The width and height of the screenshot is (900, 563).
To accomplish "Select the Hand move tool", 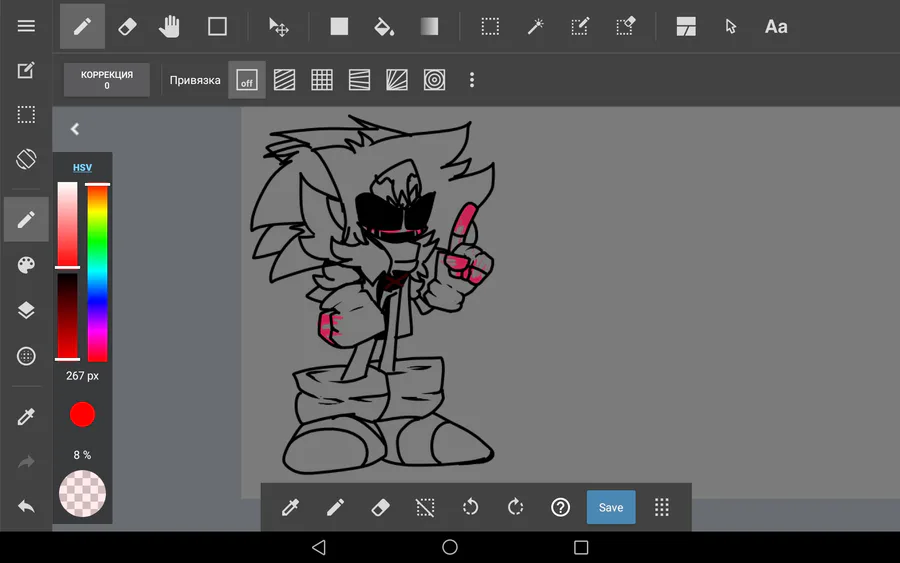I will click(170, 26).
